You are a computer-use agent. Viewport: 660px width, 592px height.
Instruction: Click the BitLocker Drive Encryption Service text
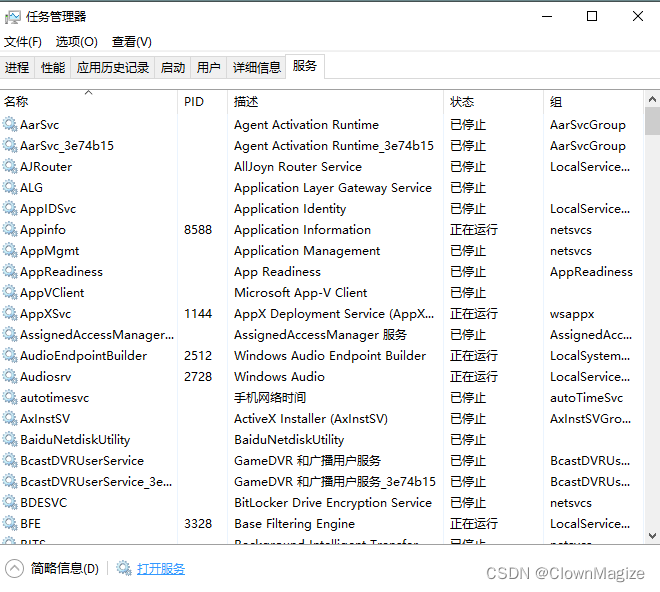tap(333, 503)
